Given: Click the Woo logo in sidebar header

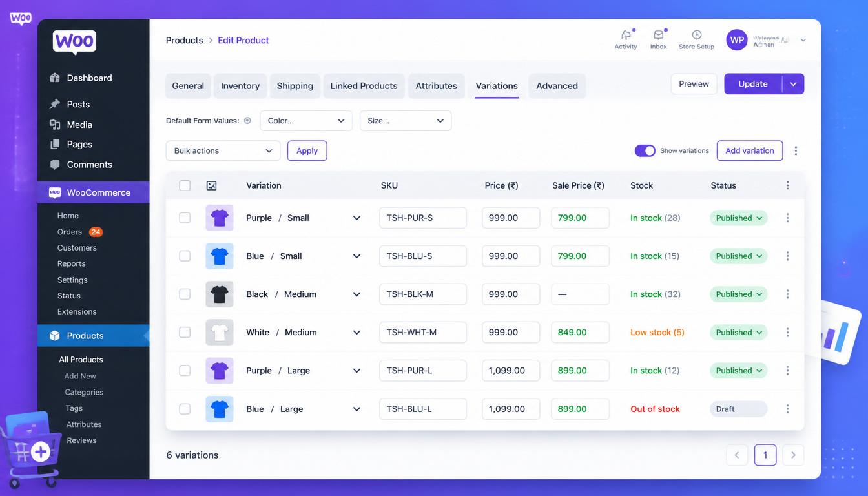Looking at the screenshot, I should point(74,42).
